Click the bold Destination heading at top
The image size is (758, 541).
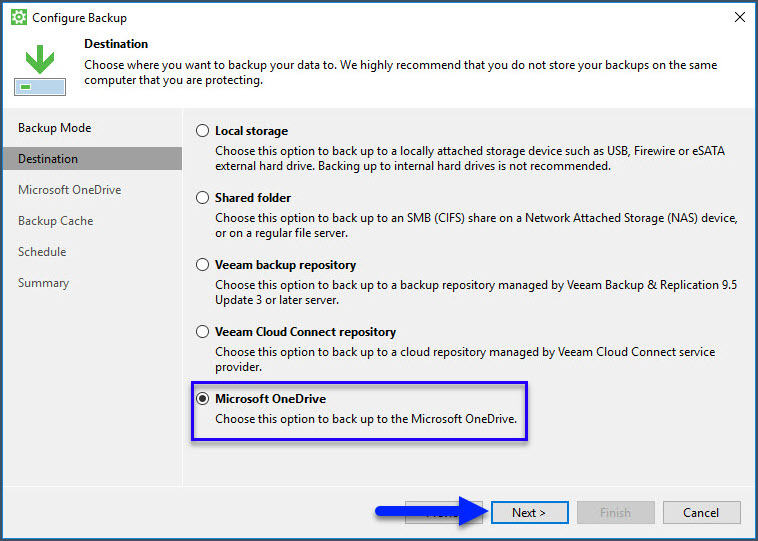[x=116, y=44]
